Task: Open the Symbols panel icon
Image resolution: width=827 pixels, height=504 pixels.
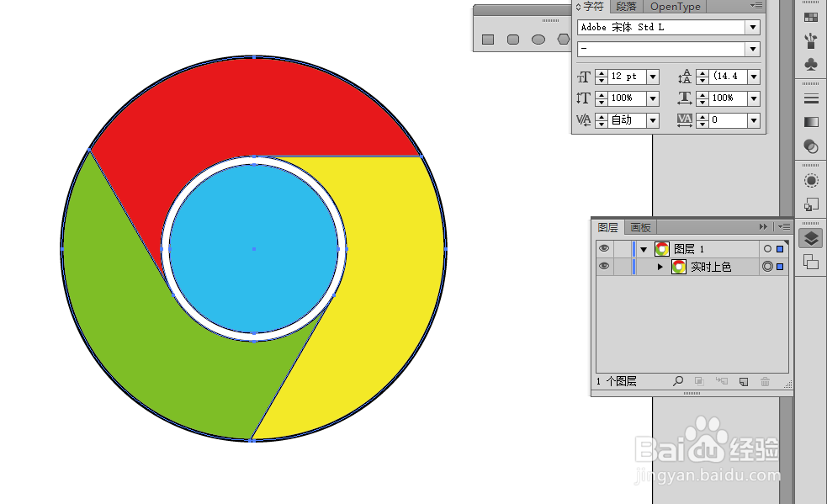Action: (x=811, y=65)
